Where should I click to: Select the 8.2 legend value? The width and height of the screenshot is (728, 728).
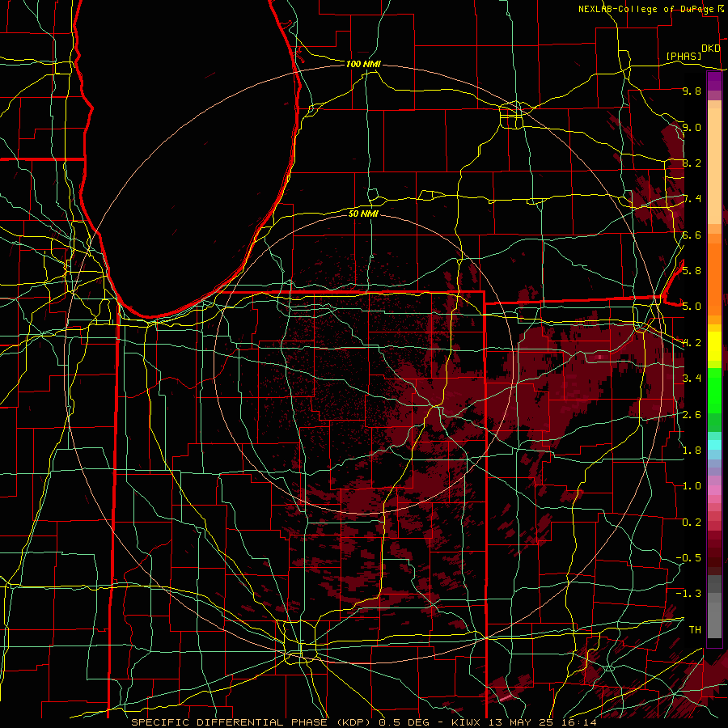click(x=692, y=163)
